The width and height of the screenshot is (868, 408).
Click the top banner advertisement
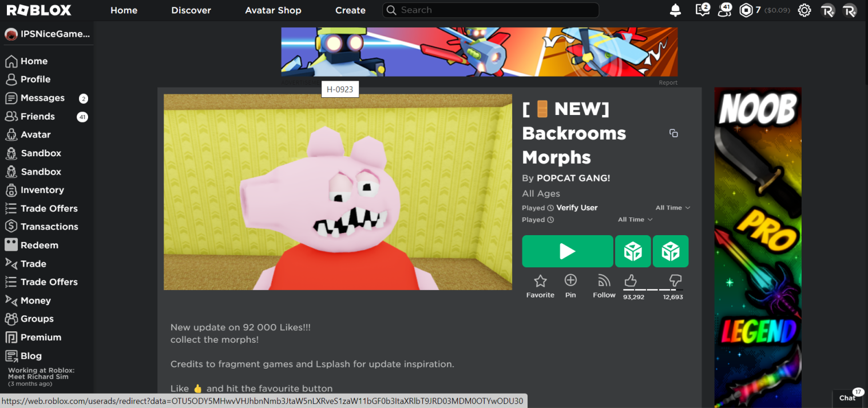pos(479,52)
